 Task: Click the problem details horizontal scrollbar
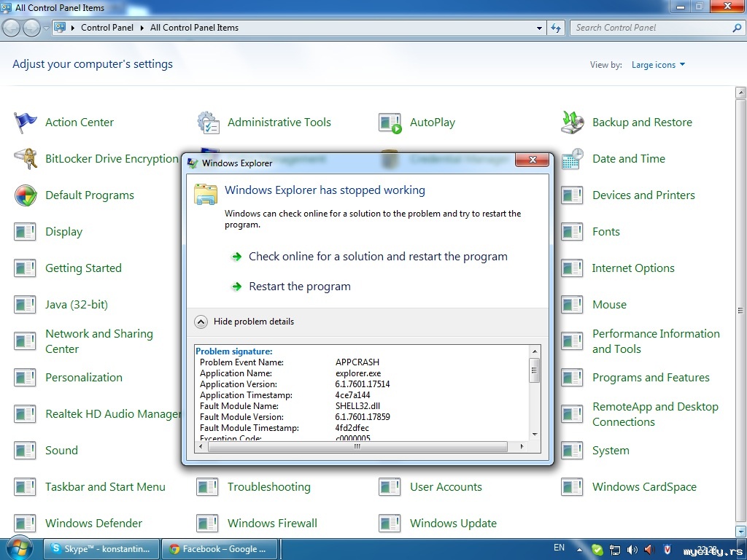click(357, 446)
